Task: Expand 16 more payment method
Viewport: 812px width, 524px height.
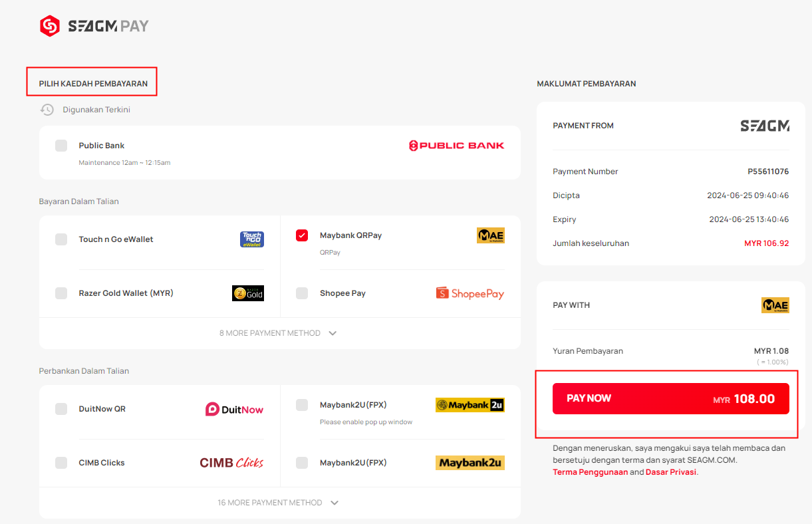Action: pyautogui.click(x=279, y=503)
